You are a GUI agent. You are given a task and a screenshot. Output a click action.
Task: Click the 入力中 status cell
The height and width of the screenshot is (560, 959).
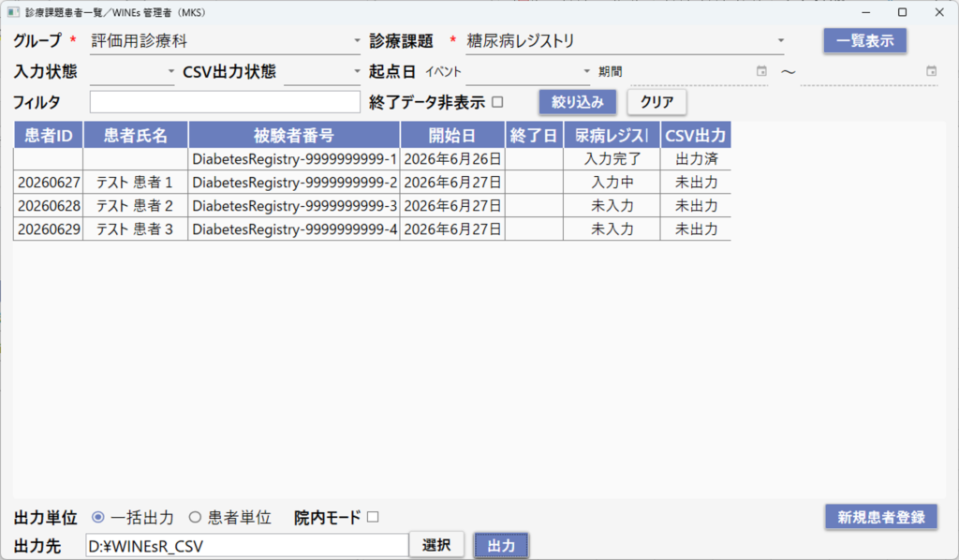612,183
